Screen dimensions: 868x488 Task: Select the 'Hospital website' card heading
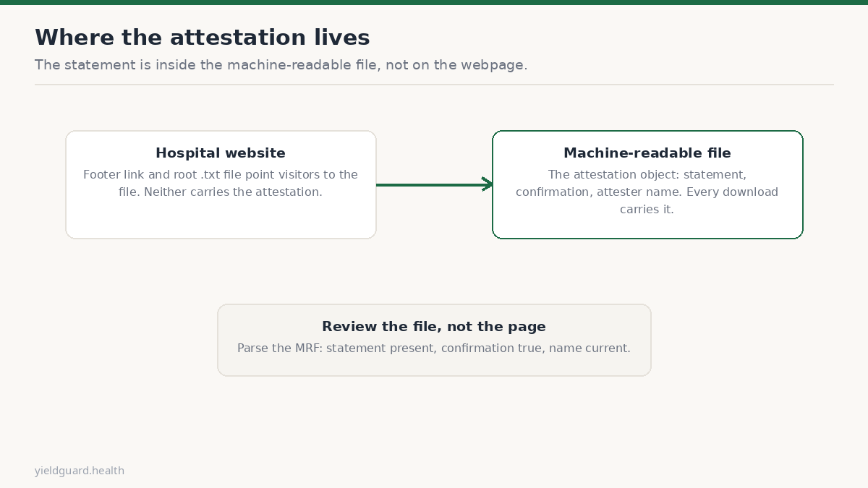coord(221,153)
